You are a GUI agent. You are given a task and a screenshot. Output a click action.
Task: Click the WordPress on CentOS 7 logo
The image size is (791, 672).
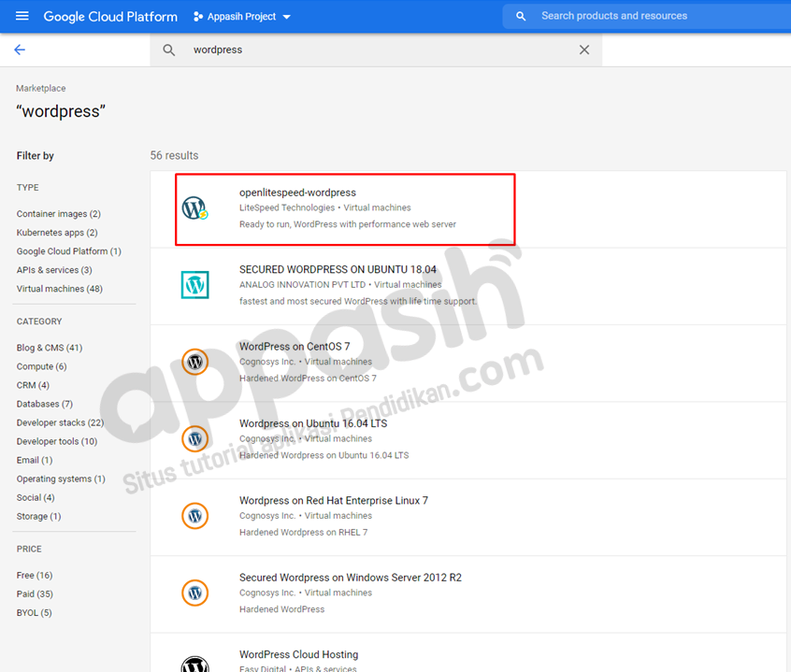(x=195, y=362)
